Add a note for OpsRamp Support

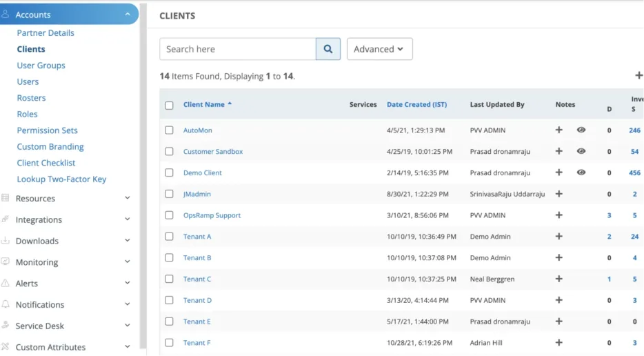point(559,215)
